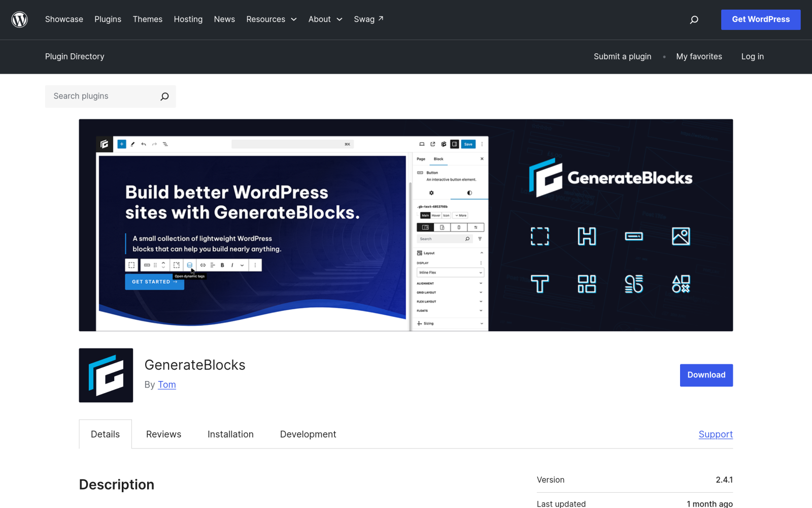Click the GenerateBlocks banner image
This screenshot has height=508, width=812.
tap(406, 225)
